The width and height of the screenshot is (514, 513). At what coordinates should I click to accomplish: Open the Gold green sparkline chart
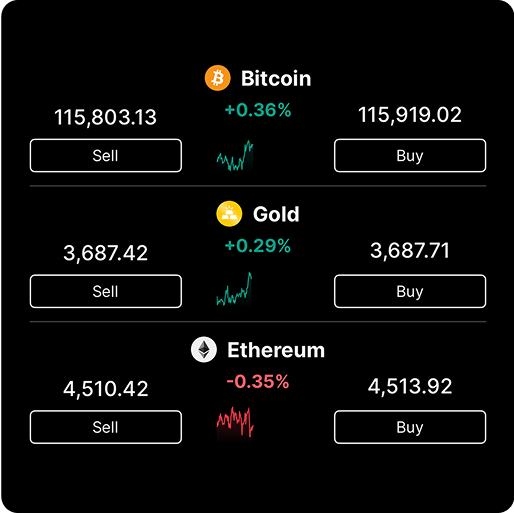pos(234,289)
